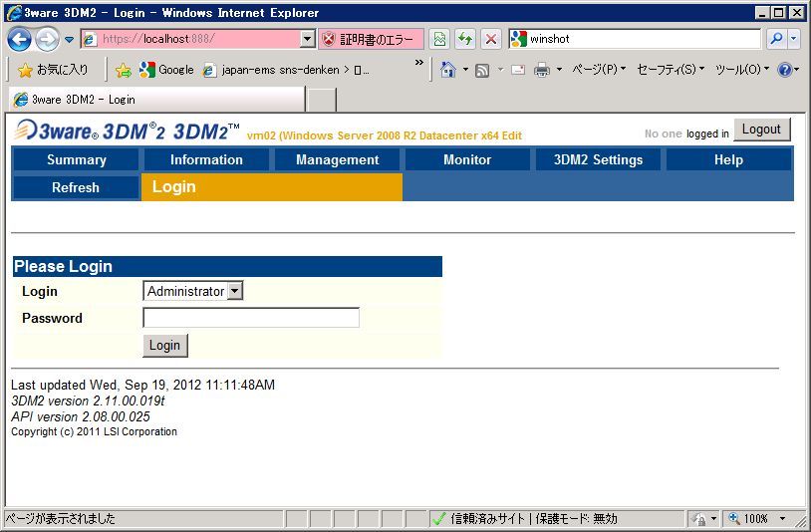This screenshot has width=811, height=532.
Task: Open the recent pages dropdown arrow
Action: [x=70, y=39]
